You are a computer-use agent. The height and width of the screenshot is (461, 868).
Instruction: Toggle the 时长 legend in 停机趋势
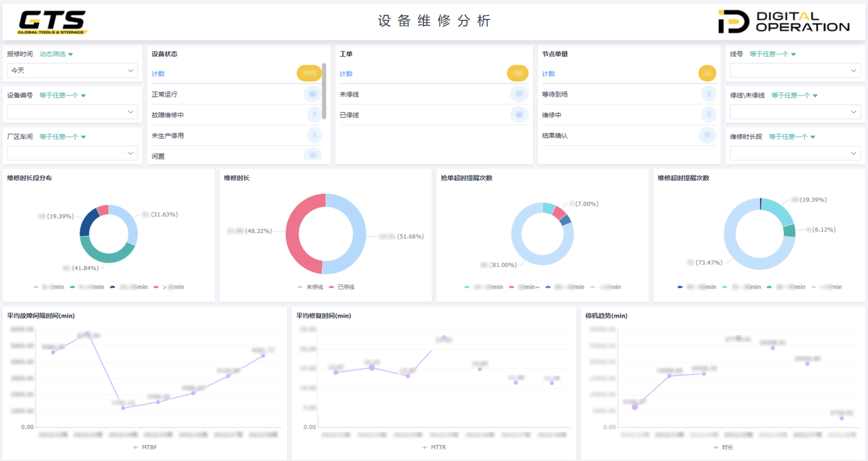click(x=723, y=448)
